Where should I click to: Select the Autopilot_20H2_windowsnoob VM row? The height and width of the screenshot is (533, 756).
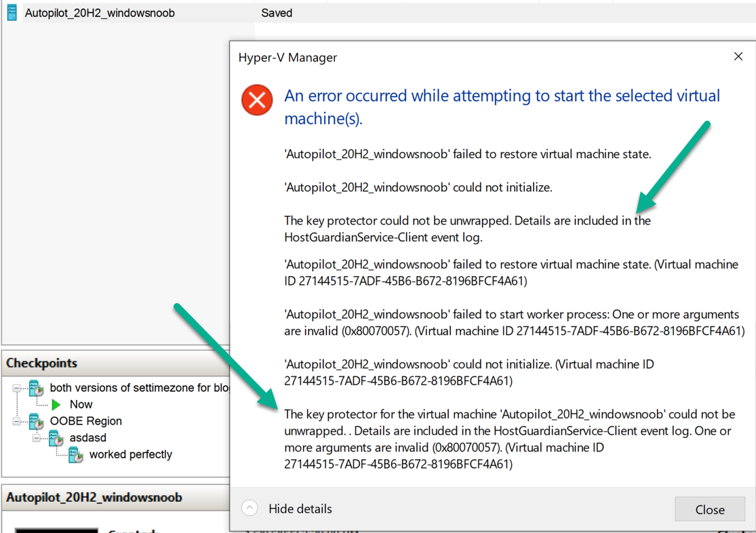point(378,13)
